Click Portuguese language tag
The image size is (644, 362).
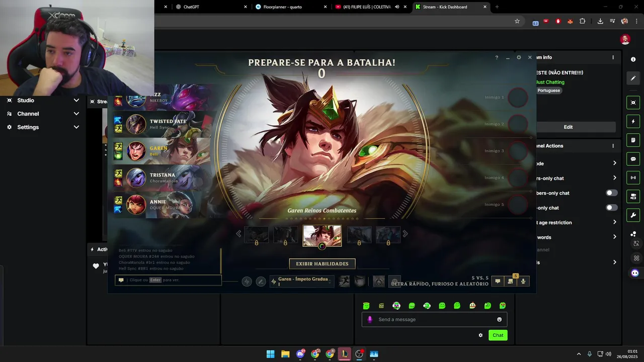[548, 90]
